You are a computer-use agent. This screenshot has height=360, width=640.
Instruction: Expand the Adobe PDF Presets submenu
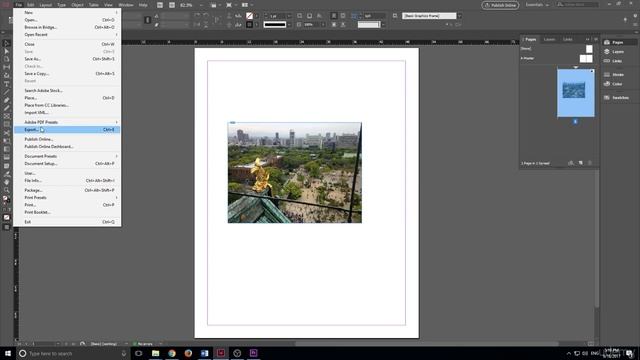(x=67, y=122)
